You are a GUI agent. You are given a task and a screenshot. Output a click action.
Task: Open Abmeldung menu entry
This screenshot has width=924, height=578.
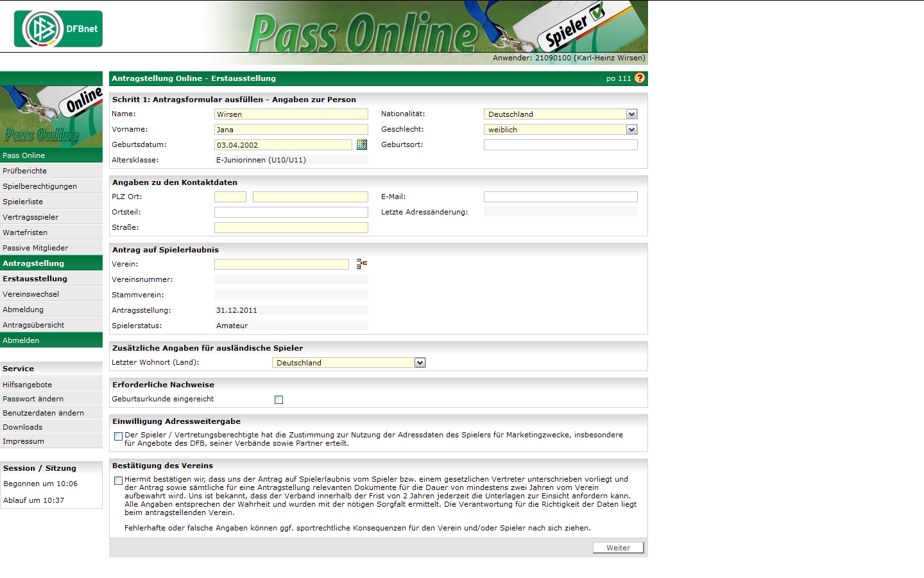click(51, 310)
